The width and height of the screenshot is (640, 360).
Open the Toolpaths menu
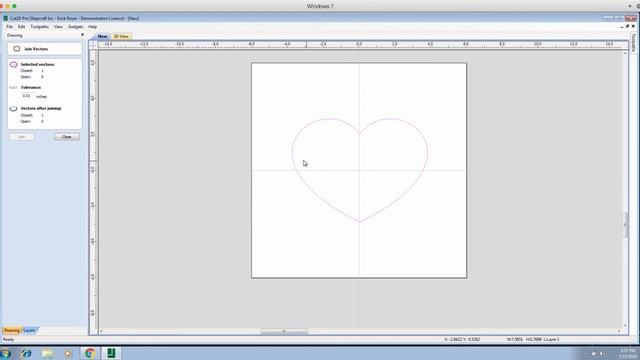click(x=40, y=27)
